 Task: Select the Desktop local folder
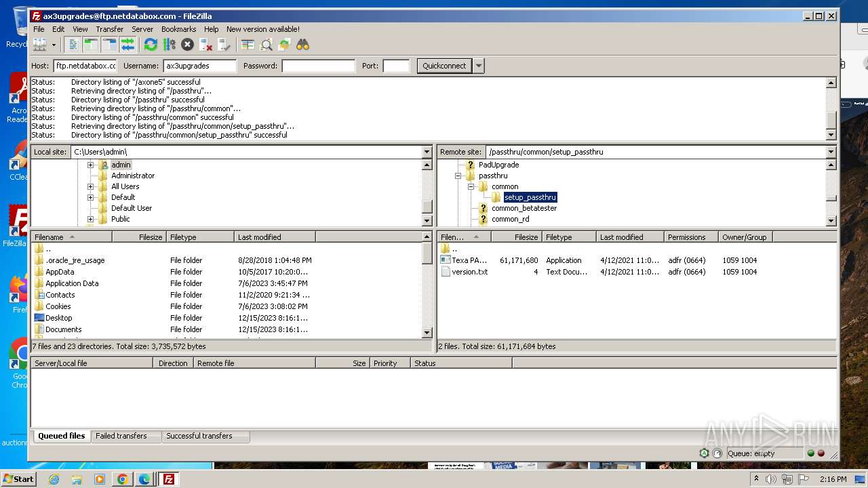click(x=58, y=318)
